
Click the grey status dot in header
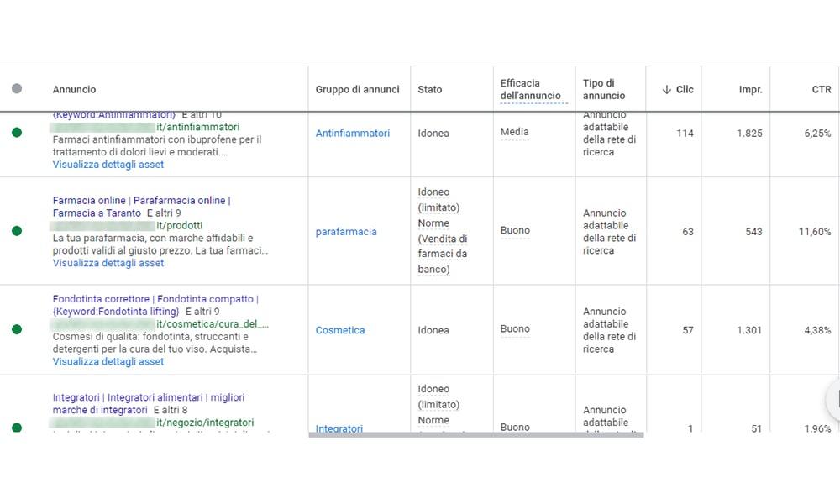click(17, 88)
